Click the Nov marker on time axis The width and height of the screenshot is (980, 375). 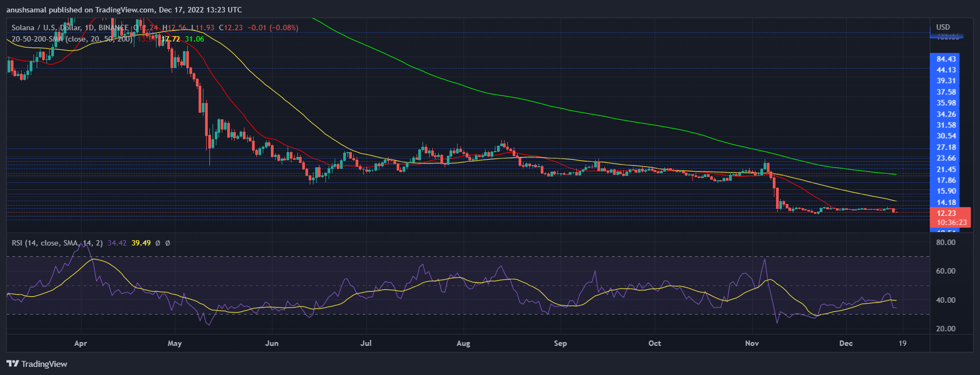(x=752, y=343)
